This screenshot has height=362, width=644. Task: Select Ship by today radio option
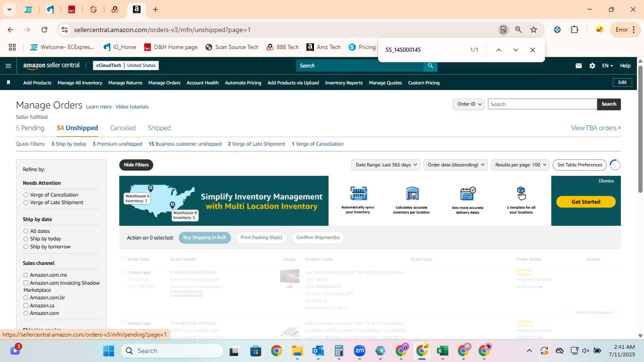tap(26, 239)
